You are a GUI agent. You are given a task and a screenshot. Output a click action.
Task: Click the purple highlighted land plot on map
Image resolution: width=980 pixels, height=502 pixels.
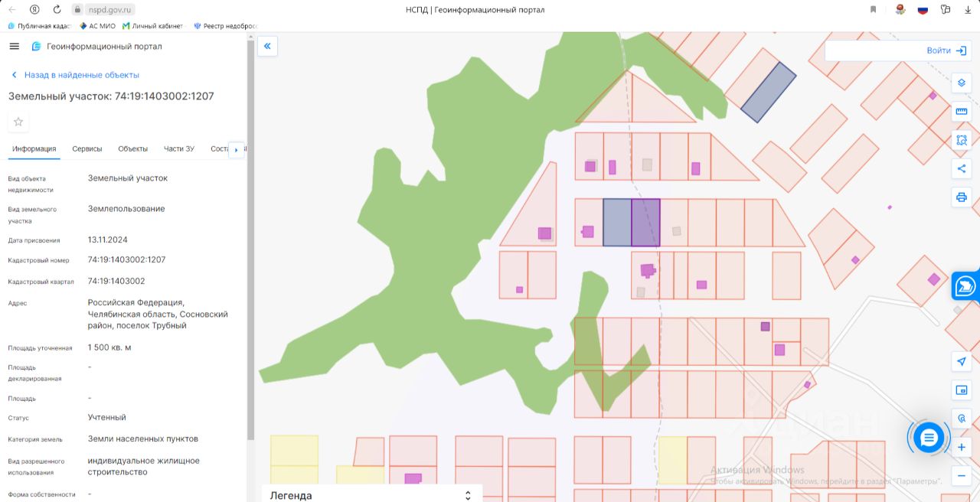pyautogui.click(x=645, y=222)
